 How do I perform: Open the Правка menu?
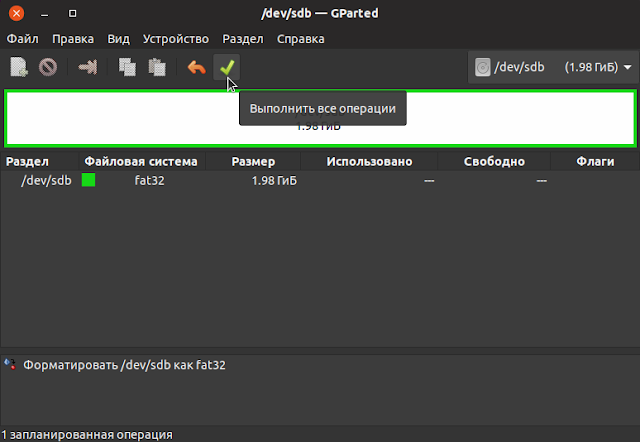coord(73,39)
